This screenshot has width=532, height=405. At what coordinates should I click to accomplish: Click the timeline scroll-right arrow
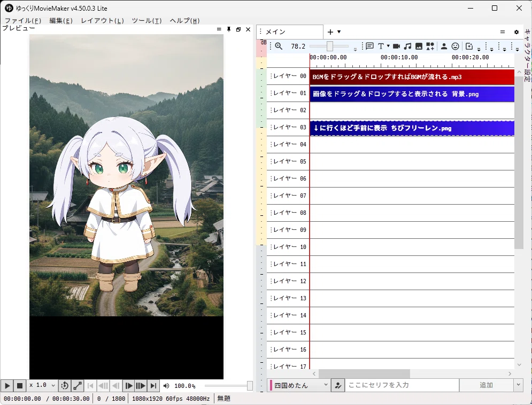click(510, 373)
